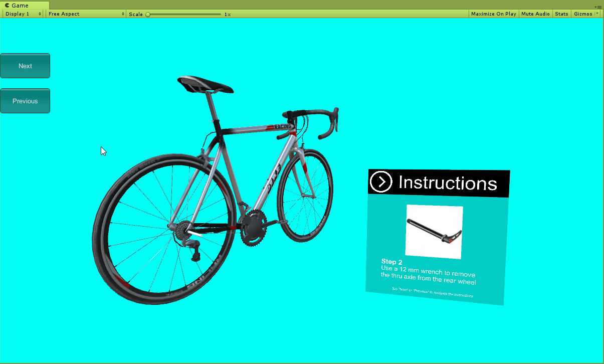This screenshot has height=364, width=604.
Task: Open the Display 1 dropdown
Action: coord(23,14)
